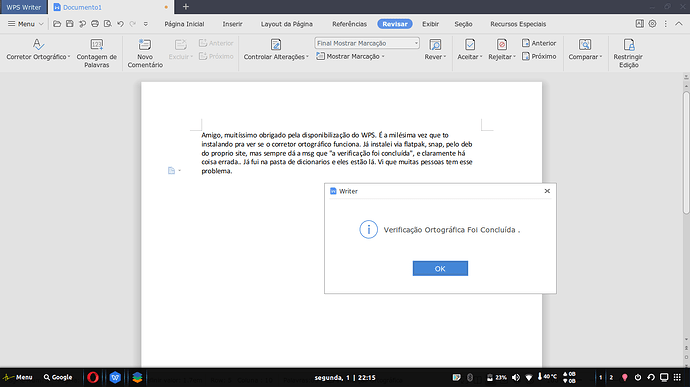Open the skin icon left of the gear
Image resolution: width=690 pixels, height=387 pixels.
(x=639, y=24)
